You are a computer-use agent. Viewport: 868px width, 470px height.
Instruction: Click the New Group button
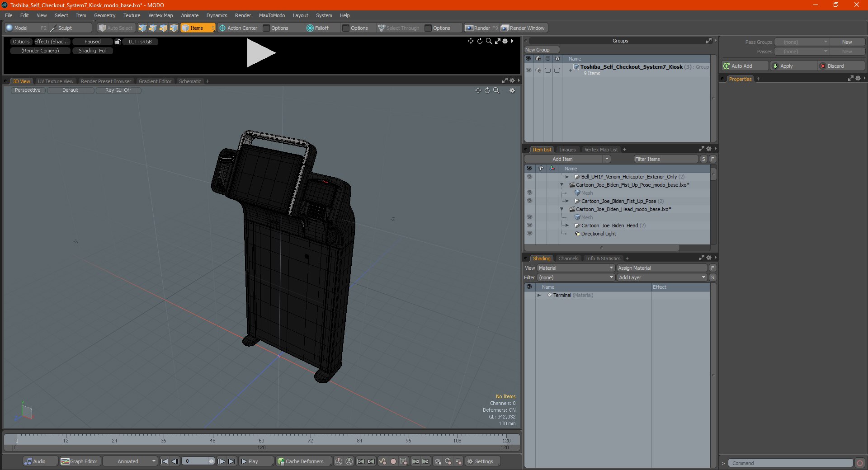point(542,50)
